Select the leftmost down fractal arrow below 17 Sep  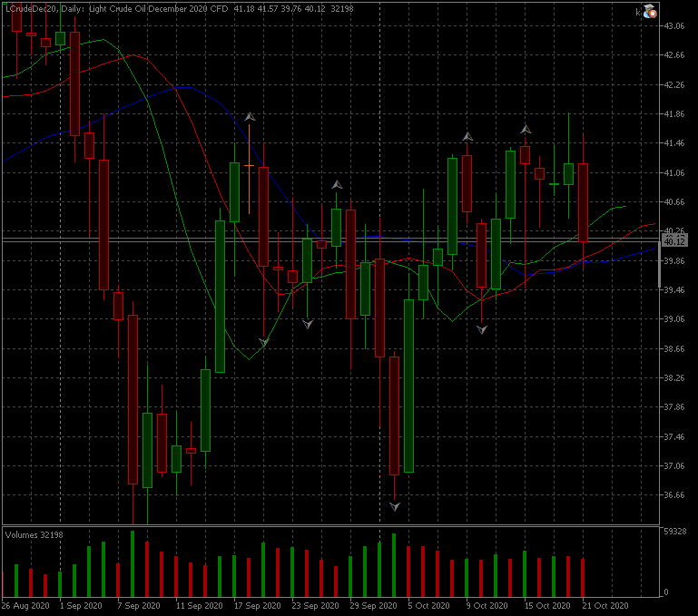(263, 342)
